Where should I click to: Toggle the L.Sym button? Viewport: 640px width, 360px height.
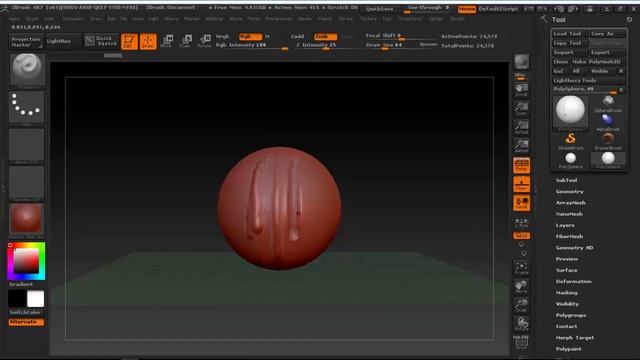click(x=521, y=222)
